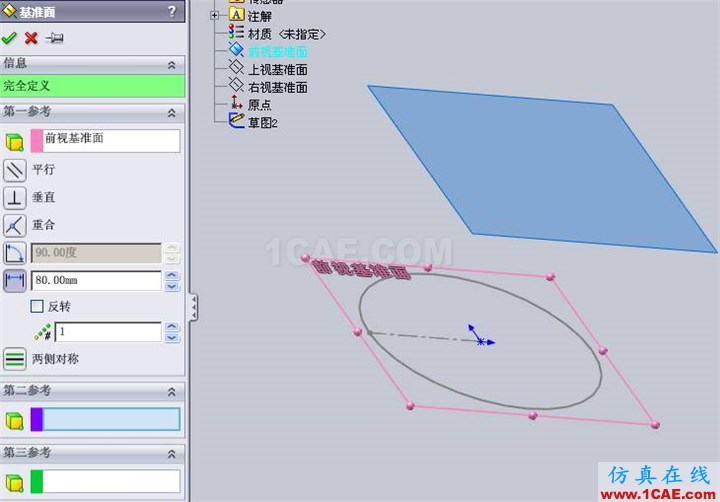720x502 pixels.
Task: Select the Coincident (重合) constraint icon
Action: tap(15, 226)
